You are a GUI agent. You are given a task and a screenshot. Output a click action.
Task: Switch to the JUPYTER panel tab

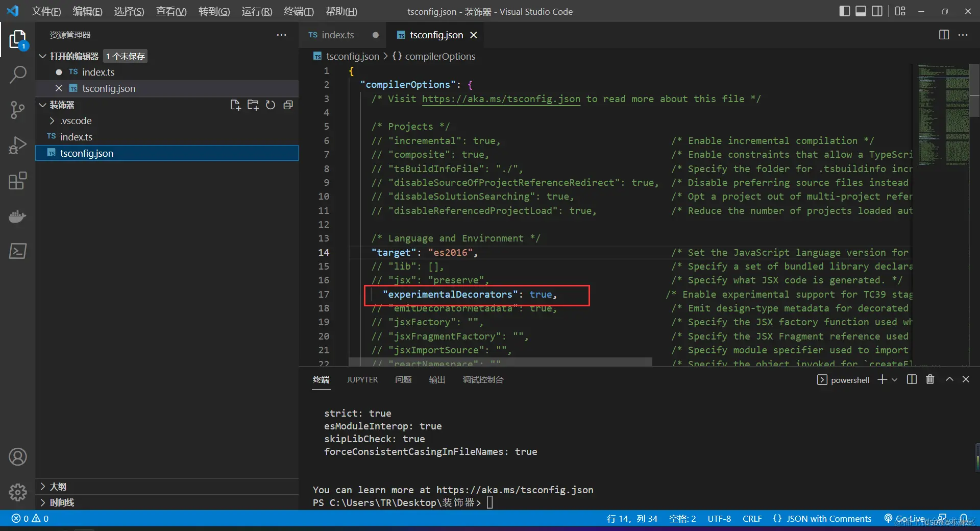[x=362, y=379]
